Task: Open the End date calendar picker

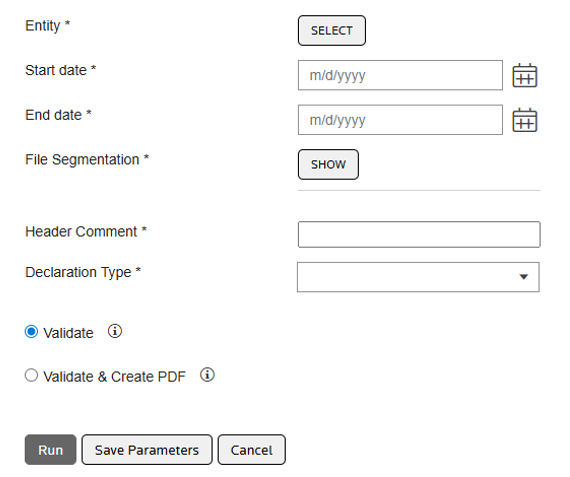Action: [x=525, y=120]
